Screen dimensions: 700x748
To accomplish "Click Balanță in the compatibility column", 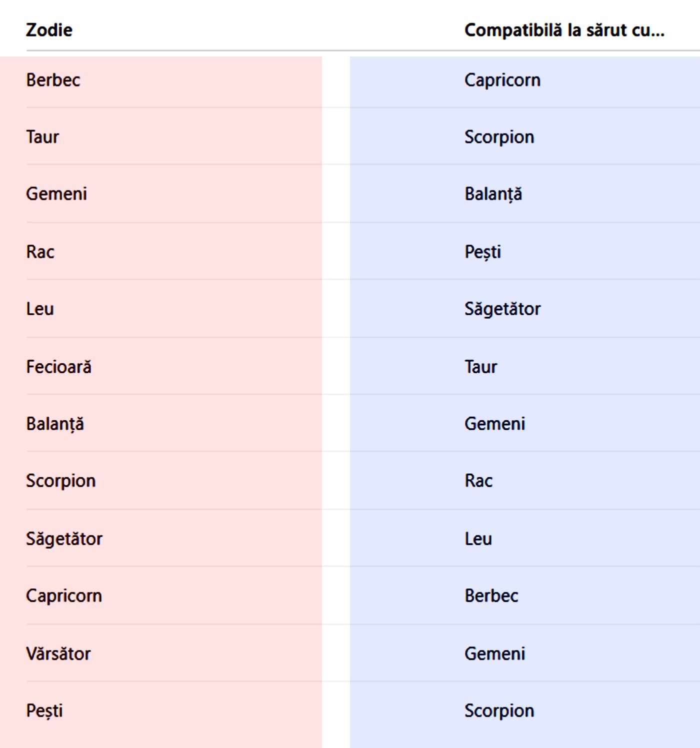I will pyautogui.click(x=493, y=194).
